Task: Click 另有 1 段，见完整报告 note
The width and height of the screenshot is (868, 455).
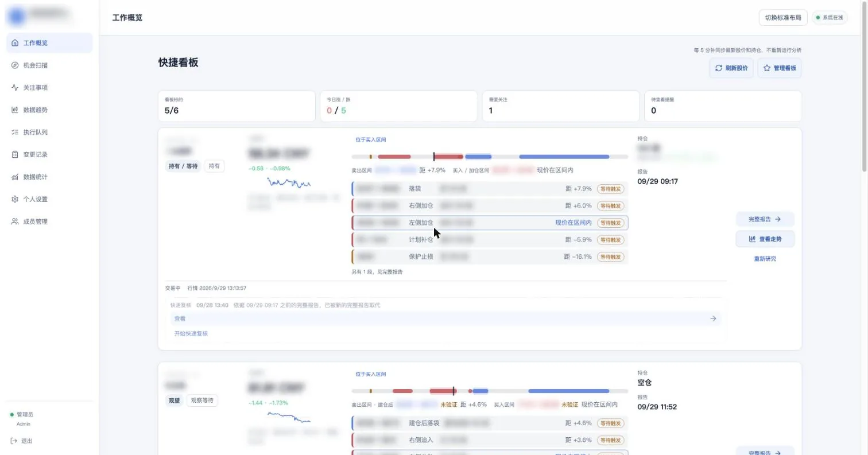Action: coord(377,272)
